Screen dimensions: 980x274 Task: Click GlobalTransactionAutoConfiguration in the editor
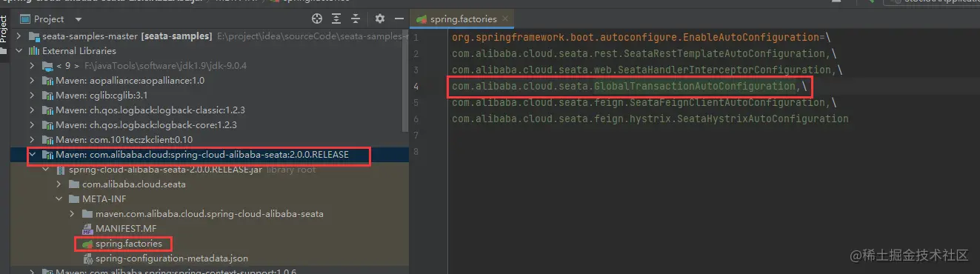[x=694, y=86]
